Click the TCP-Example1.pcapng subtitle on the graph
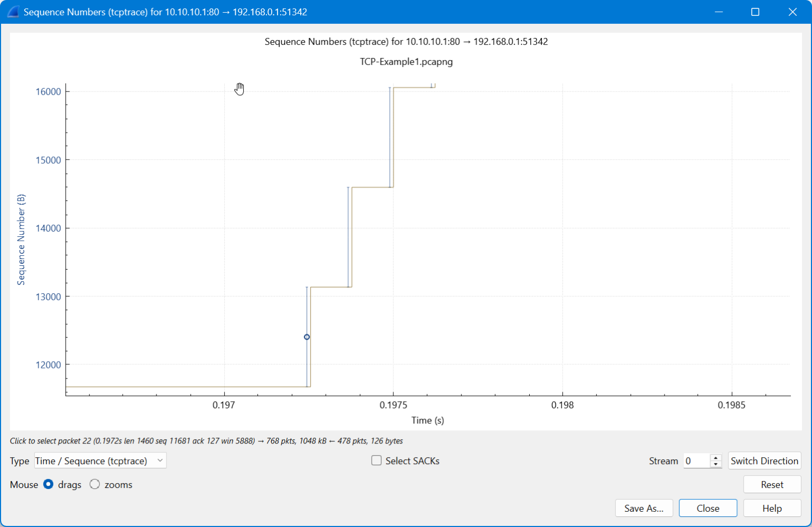812x527 pixels. 405,61
